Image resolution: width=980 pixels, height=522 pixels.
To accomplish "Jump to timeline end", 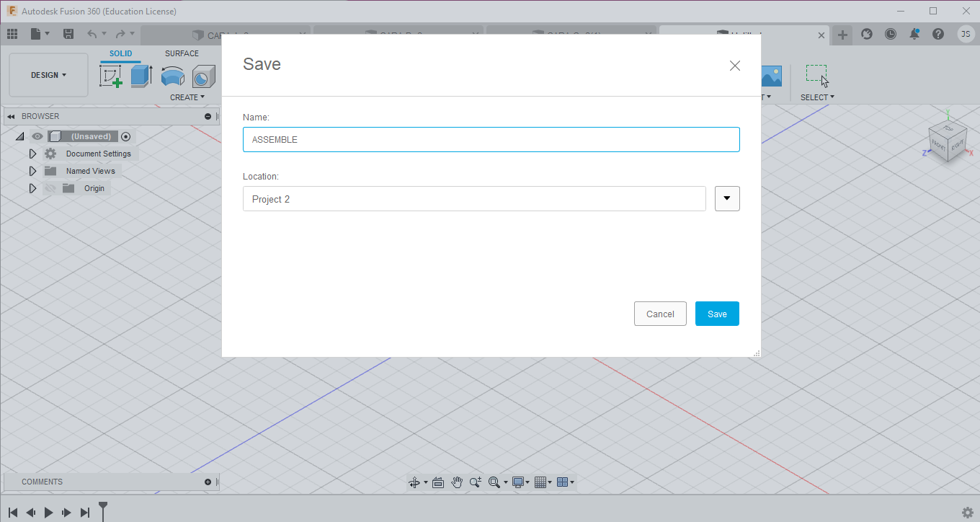I will click(85, 513).
